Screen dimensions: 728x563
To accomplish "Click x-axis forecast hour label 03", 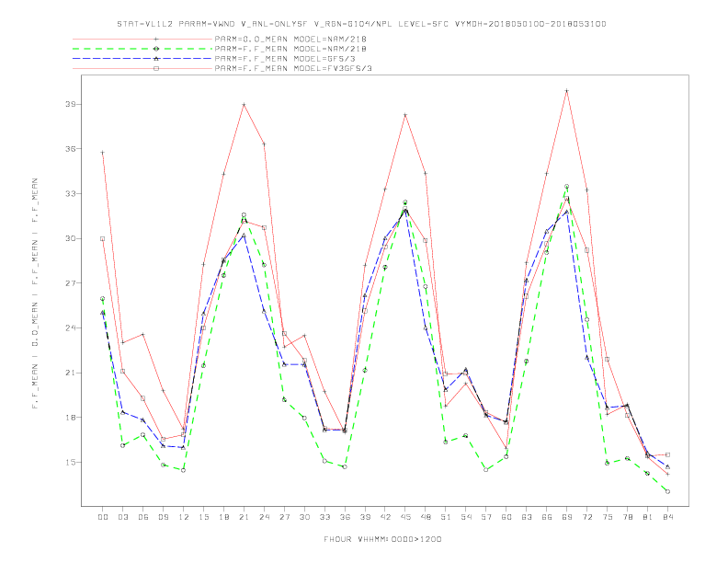I will 122,517.
